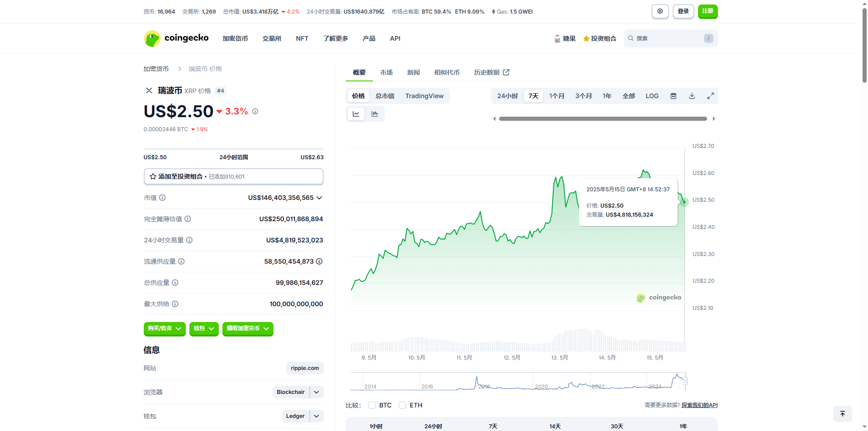Open 加密货币 nav menu
This screenshot has width=868, height=431.
(x=235, y=38)
